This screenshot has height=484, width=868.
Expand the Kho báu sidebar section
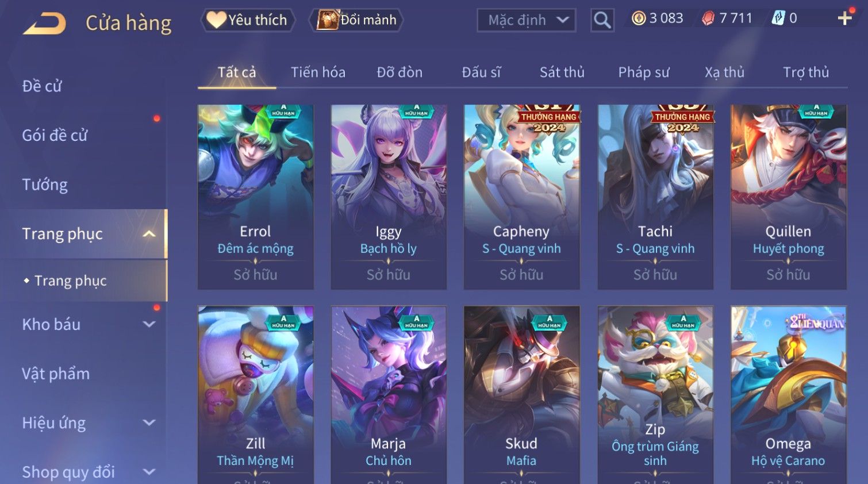[x=149, y=324]
